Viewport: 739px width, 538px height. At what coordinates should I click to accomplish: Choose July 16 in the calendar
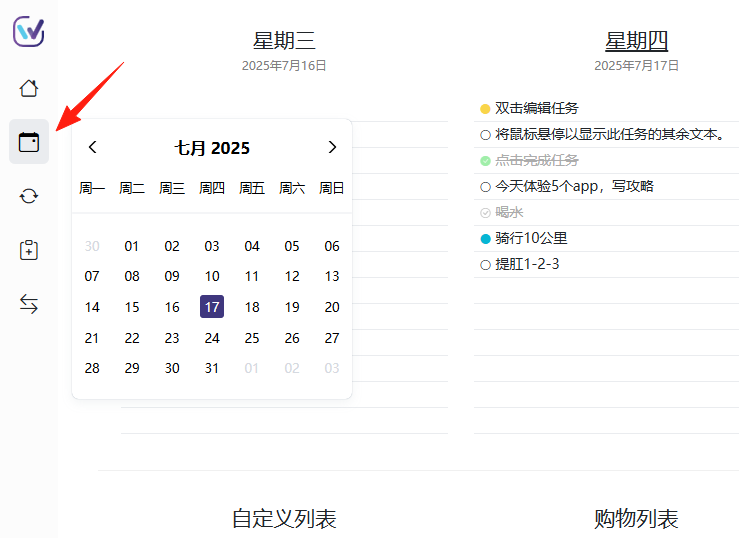tap(172, 307)
